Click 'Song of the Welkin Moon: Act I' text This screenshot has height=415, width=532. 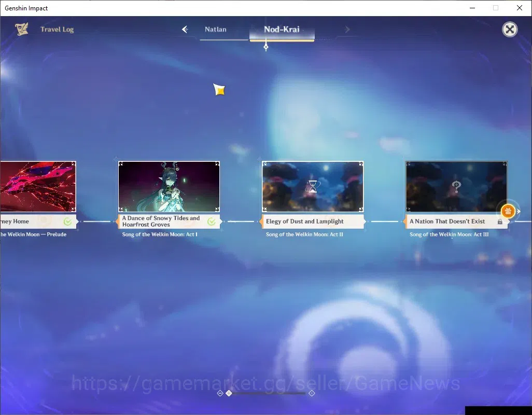[x=160, y=234]
